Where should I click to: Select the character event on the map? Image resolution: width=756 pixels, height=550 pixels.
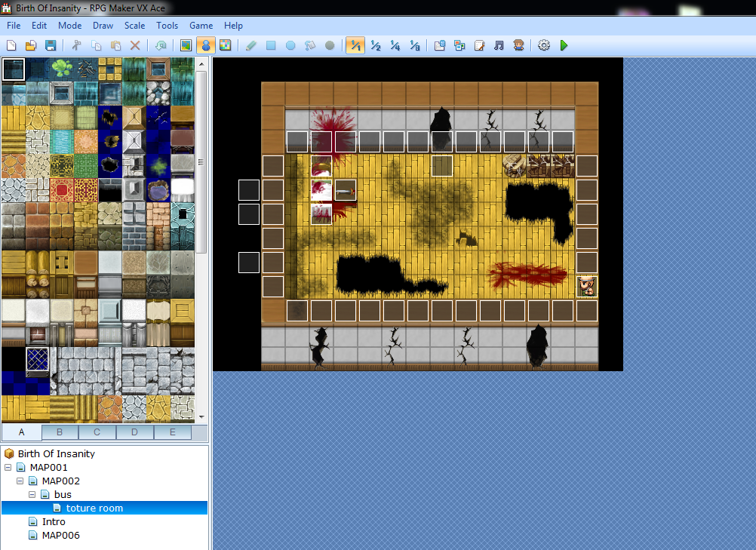pyautogui.click(x=587, y=287)
